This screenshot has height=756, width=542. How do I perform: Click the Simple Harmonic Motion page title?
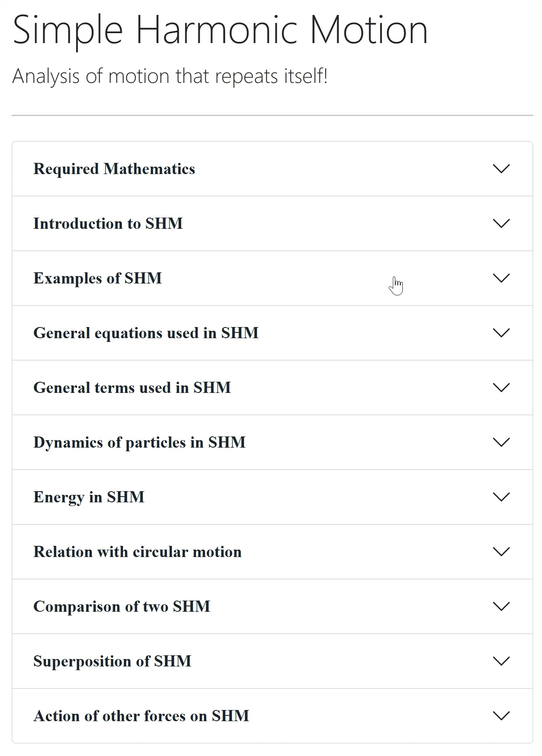click(220, 30)
